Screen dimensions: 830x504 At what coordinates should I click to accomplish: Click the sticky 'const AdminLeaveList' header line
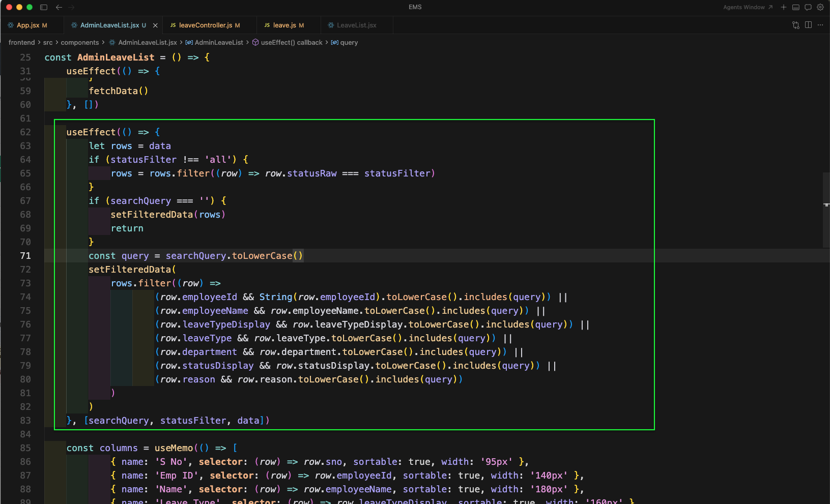(x=127, y=57)
